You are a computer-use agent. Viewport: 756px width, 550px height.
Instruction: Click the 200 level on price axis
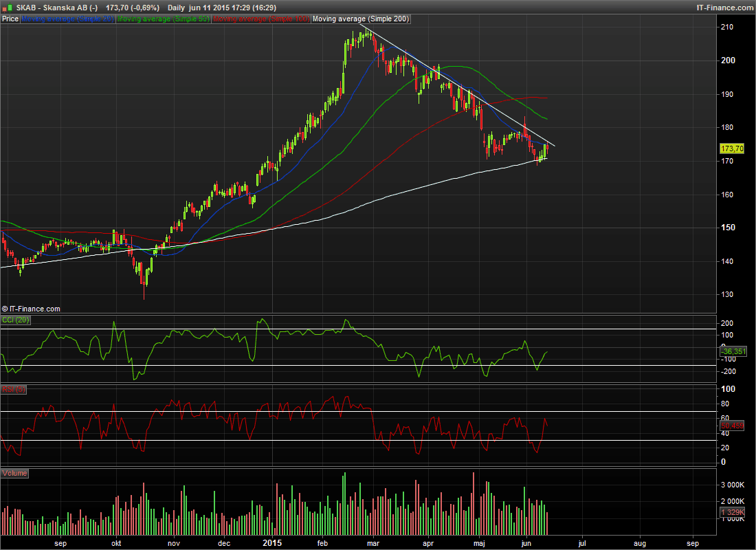pos(726,60)
